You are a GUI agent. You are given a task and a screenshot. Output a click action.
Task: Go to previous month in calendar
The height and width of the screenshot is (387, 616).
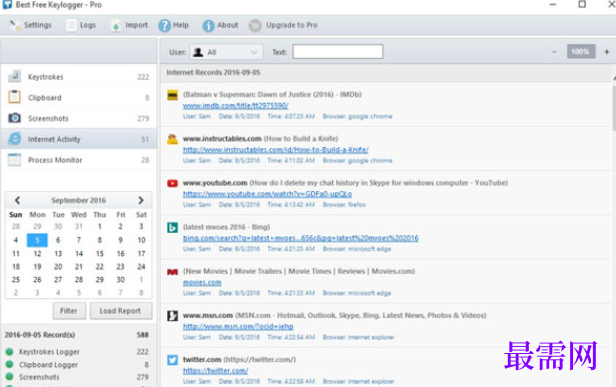pos(17,200)
